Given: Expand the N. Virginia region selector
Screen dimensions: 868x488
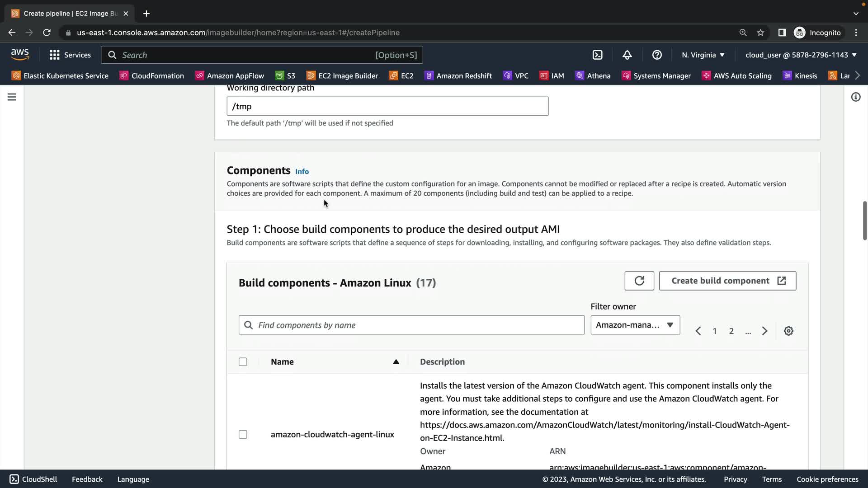Looking at the screenshot, I should pyautogui.click(x=703, y=55).
